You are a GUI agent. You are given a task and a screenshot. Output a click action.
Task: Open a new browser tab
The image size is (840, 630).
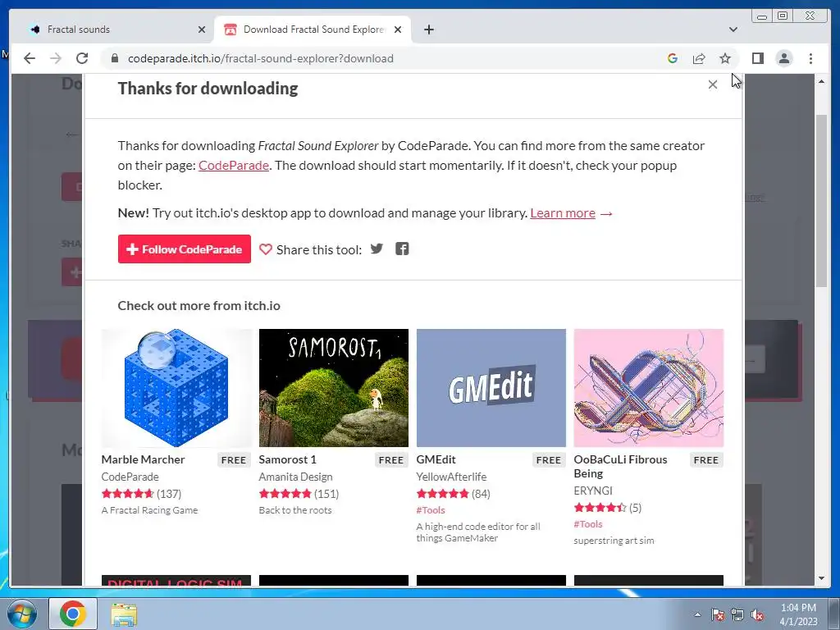point(428,30)
